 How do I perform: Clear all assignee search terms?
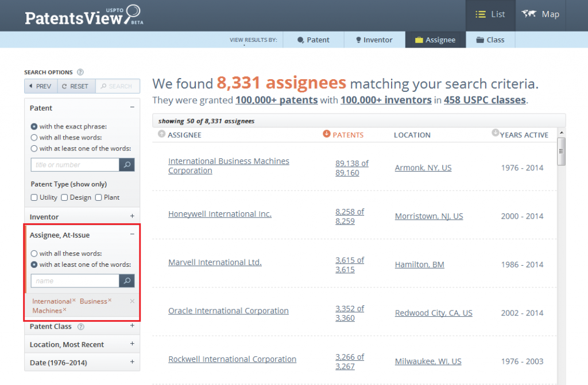tap(132, 301)
